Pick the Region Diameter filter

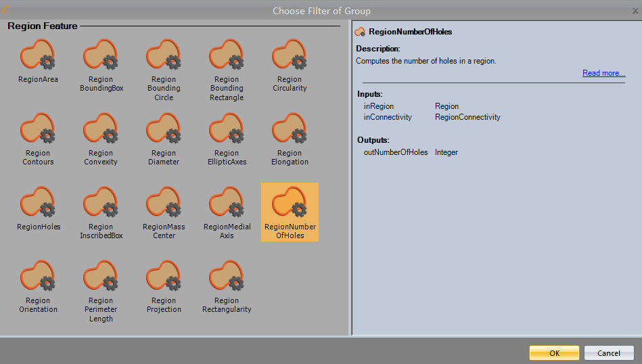(x=164, y=129)
